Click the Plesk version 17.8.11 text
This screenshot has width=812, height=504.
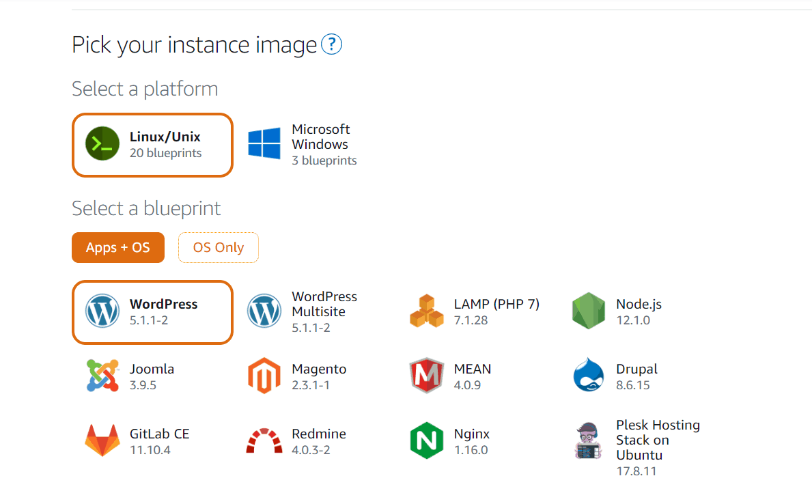636,471
